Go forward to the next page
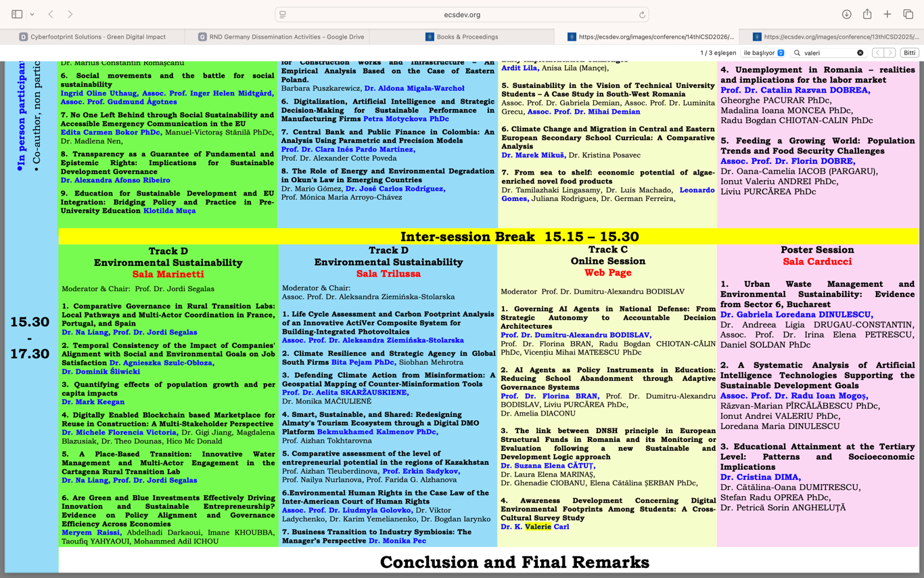The image size is (924, 578). [x=70, y=14]
